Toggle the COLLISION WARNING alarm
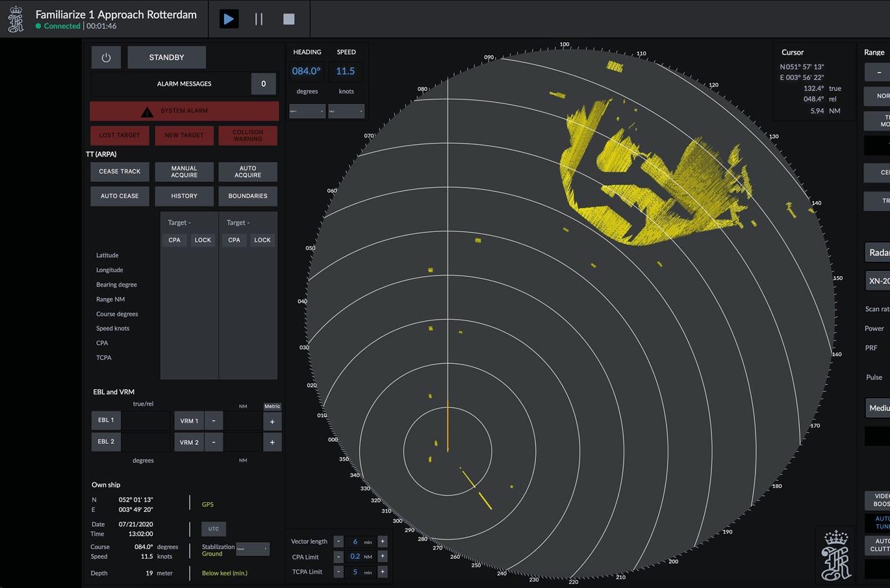 (248, 135)
